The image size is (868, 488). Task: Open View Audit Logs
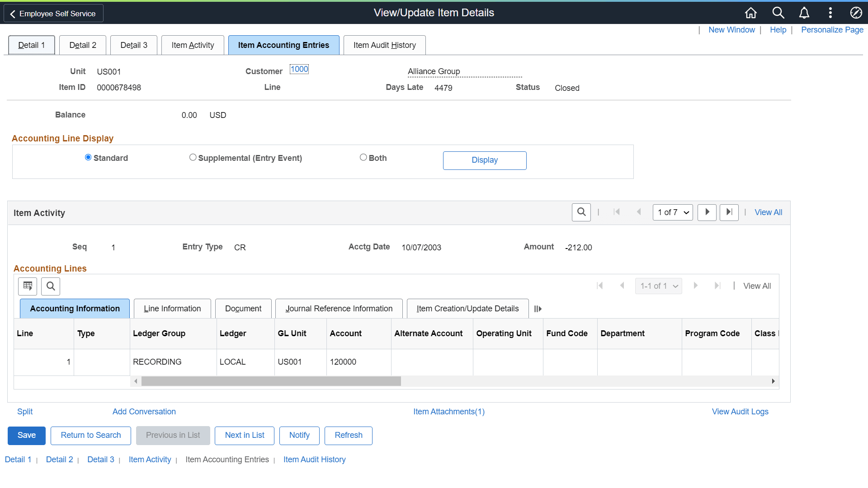coord(740,411)
